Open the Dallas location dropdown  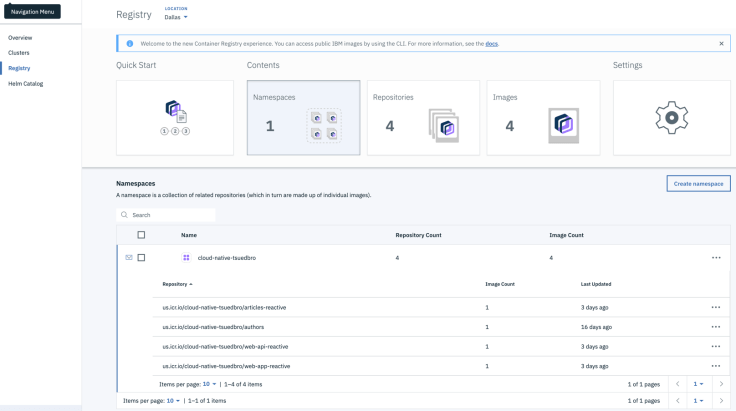click(x=176, y=17)
